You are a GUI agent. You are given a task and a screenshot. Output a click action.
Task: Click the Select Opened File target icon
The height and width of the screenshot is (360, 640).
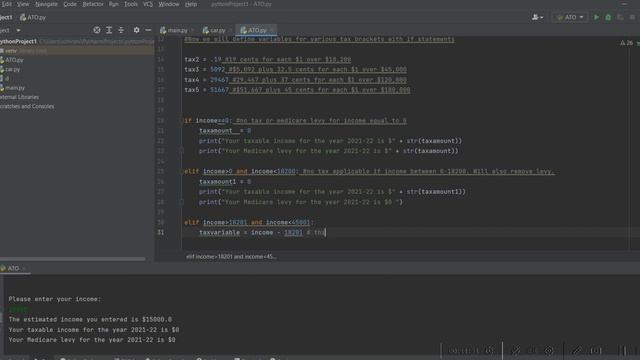(97, 30)
